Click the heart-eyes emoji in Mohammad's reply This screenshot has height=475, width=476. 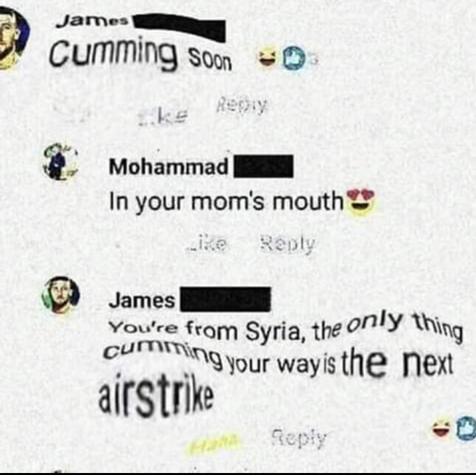pos(361,203)
